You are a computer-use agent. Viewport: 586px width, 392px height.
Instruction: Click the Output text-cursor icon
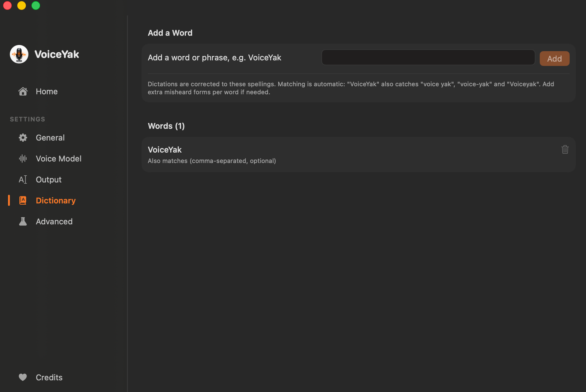coord(23,180)
